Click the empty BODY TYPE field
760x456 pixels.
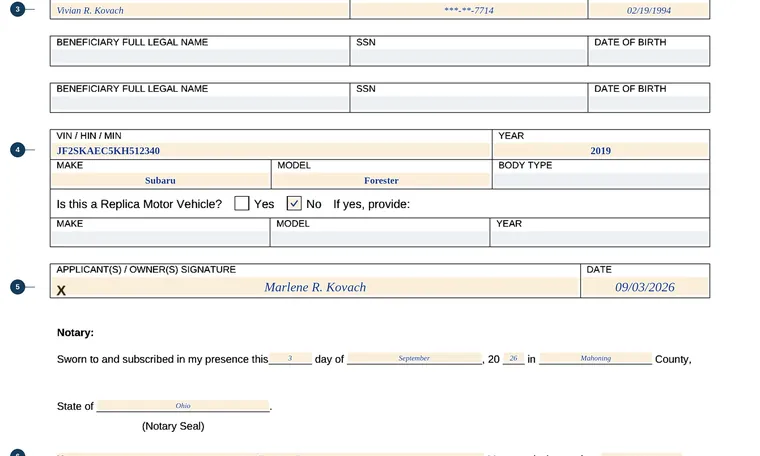601,180
